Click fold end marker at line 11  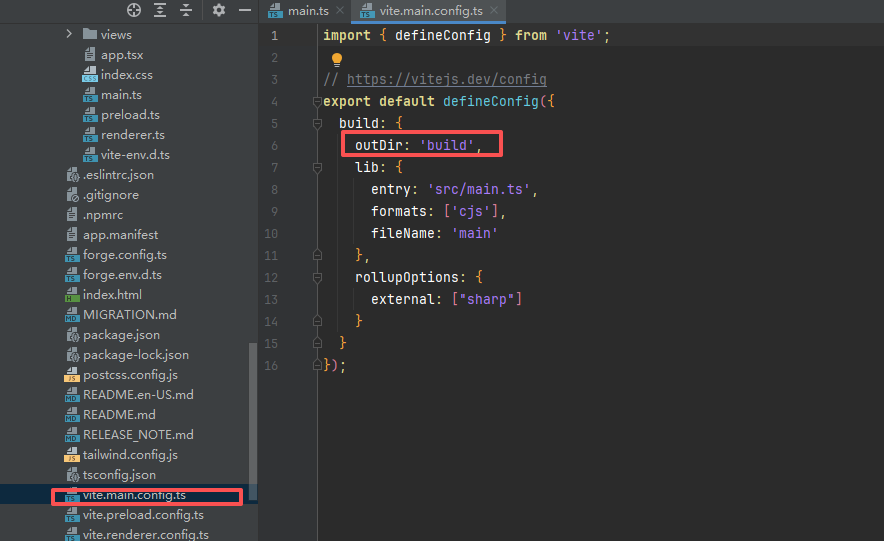tap(317, 255)
